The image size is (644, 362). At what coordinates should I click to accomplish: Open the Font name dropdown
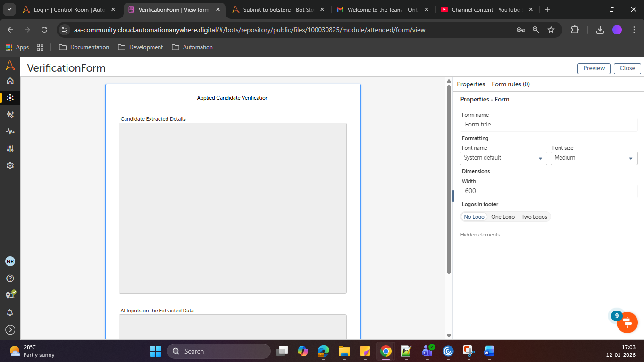pos(503,158)
